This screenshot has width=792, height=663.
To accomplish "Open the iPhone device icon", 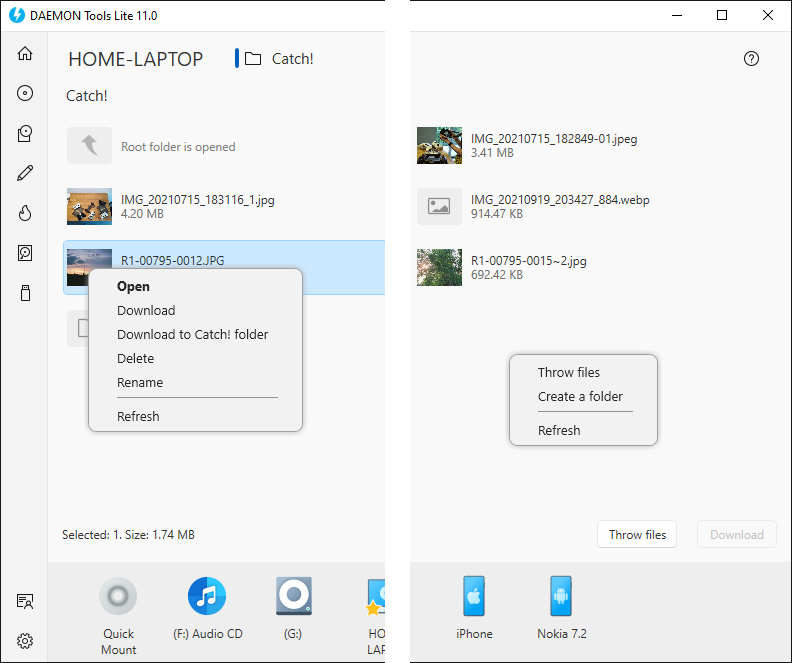I will pyautogui.click(x=474, y=597).
